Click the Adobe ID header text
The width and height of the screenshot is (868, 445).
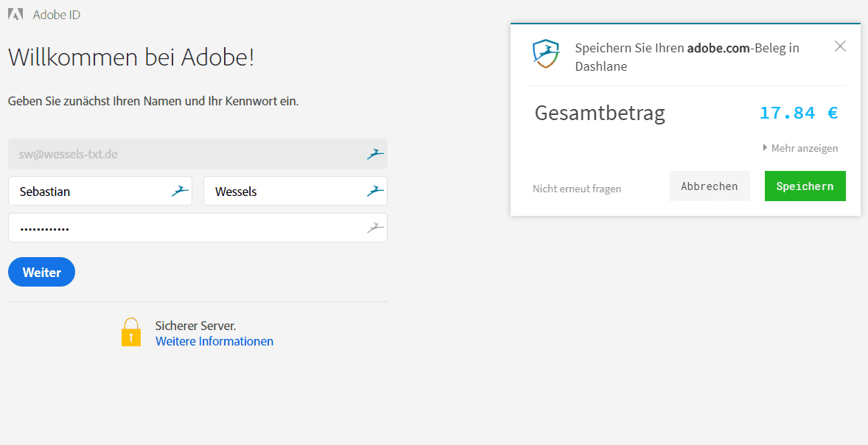[57, 15]
